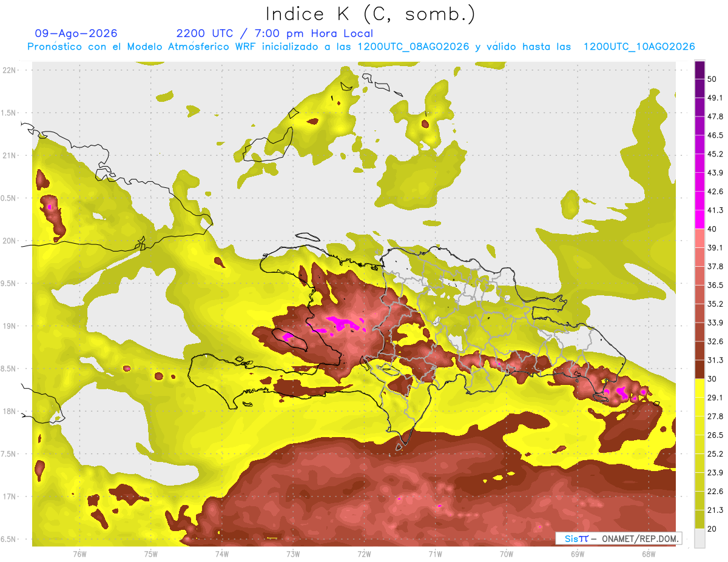This screenshot has height=562, width=728.
Task: Click the colorbar label '47.8'
Action: [715, 116]
